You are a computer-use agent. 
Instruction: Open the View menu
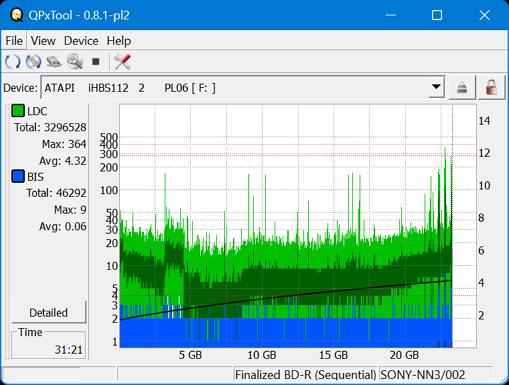(43, 41)
